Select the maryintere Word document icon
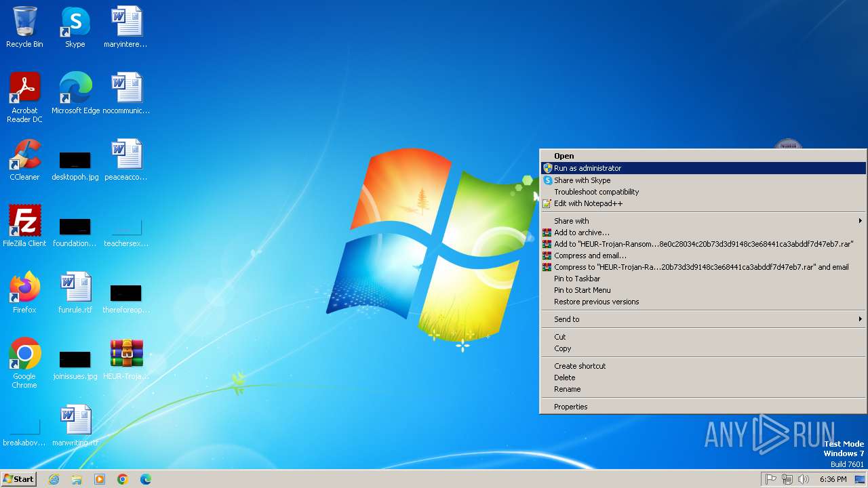 tap(125, 27)
